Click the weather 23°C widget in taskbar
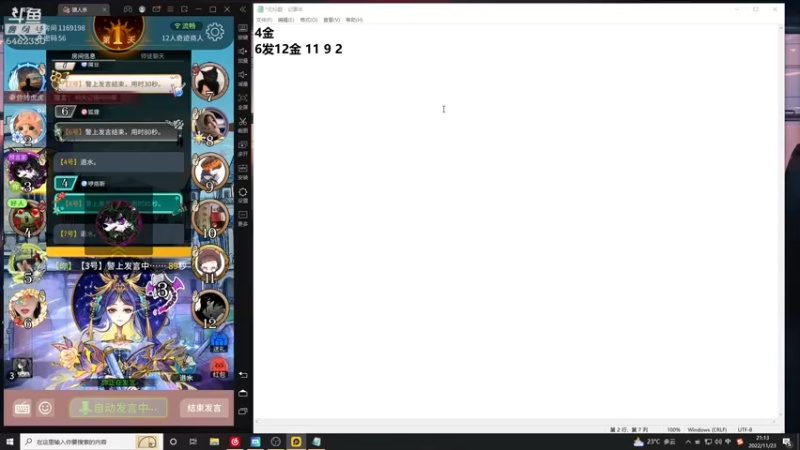Screen dimensions: 800x450 pyautogui.click(x=654, y=442)
